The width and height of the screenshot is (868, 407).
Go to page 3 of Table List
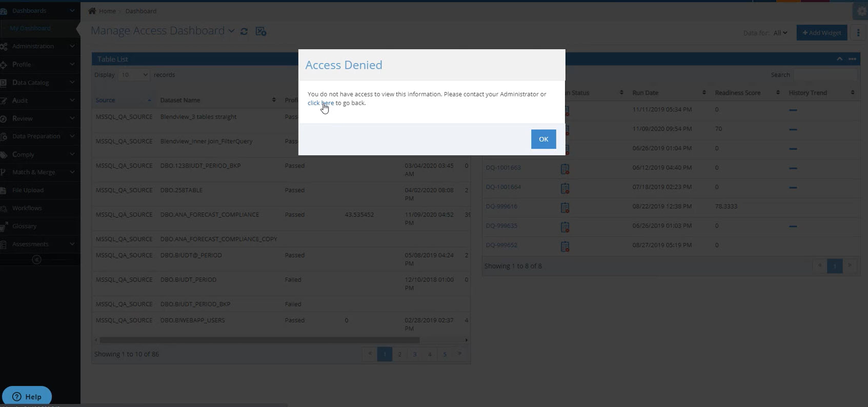coord(415,354)
